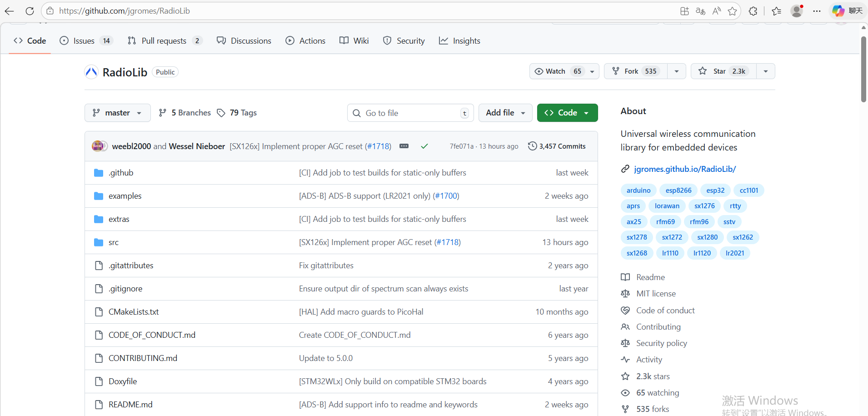Go back with the browser back arrow
The width and height of the screenshot is (868, 416).
point(10,11)
